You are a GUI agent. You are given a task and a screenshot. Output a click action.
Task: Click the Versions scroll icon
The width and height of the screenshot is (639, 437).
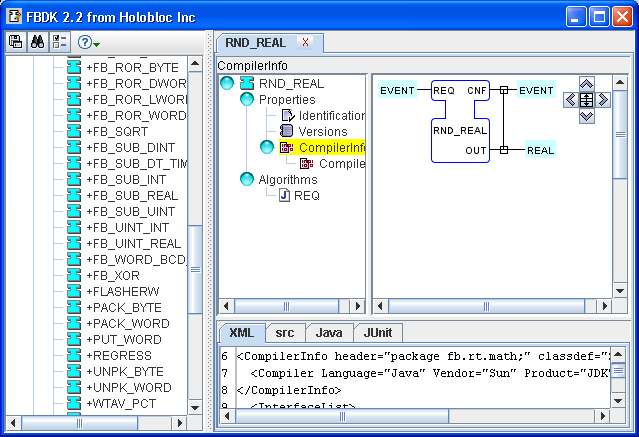pyautogui.click(x=287, y=131)
